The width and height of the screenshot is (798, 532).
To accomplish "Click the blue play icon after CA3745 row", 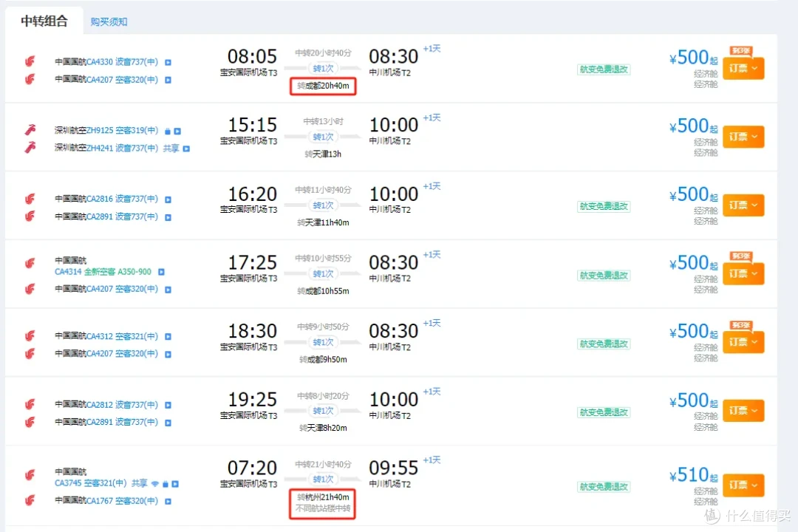I will pyautogui.click(x=175, y=484).
